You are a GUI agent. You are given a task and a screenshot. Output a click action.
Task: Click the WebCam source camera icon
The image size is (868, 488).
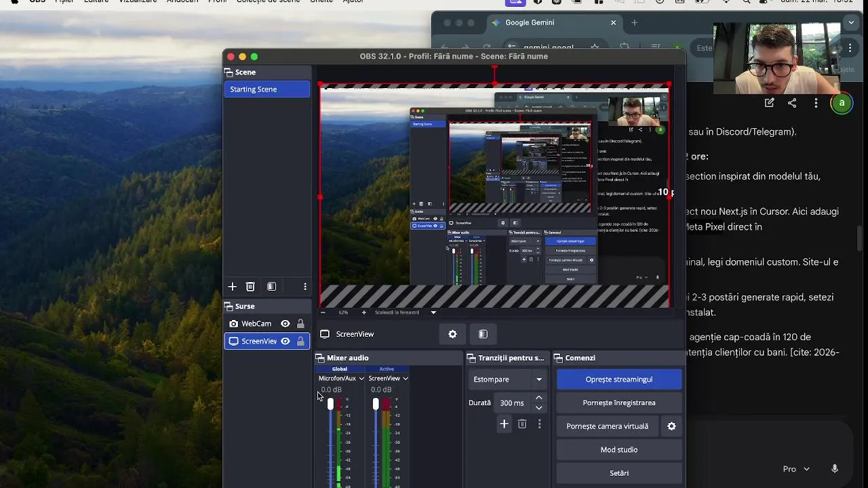pos(233,324)
